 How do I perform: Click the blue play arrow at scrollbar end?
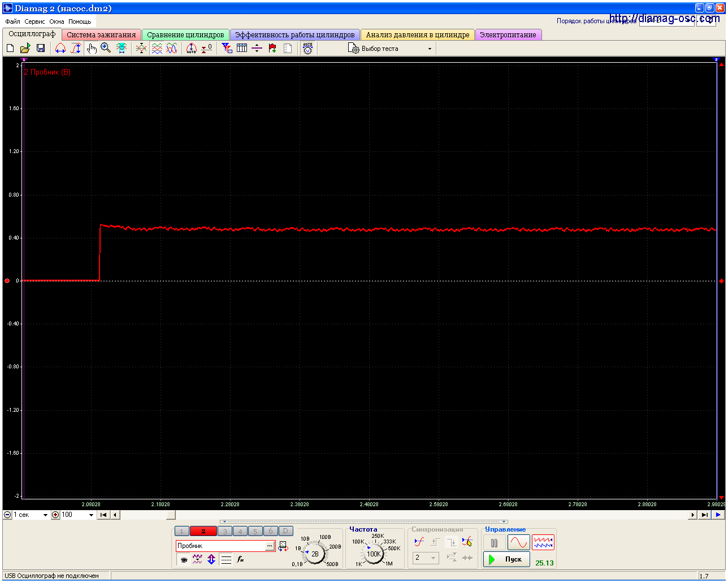[x=718, y=515]
